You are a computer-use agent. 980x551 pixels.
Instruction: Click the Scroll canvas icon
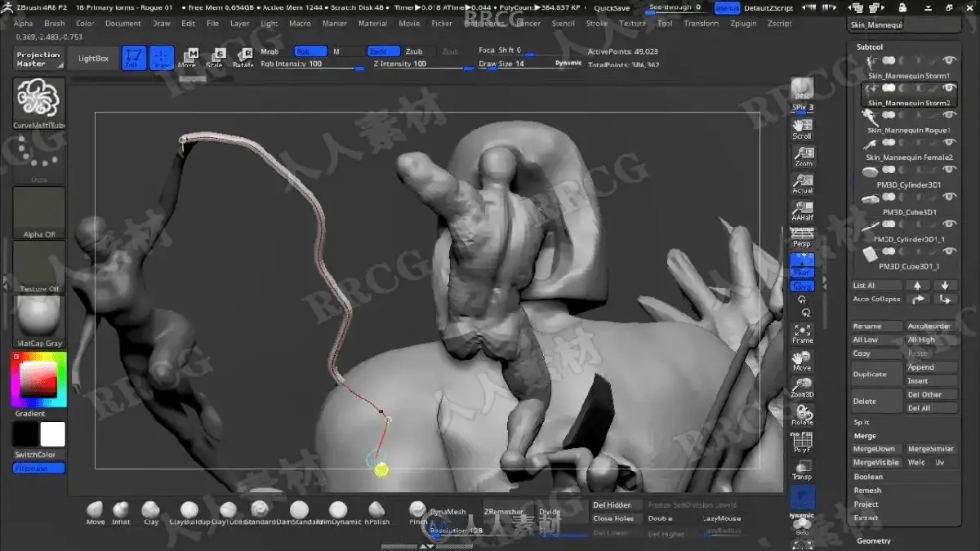coord(803,129)
